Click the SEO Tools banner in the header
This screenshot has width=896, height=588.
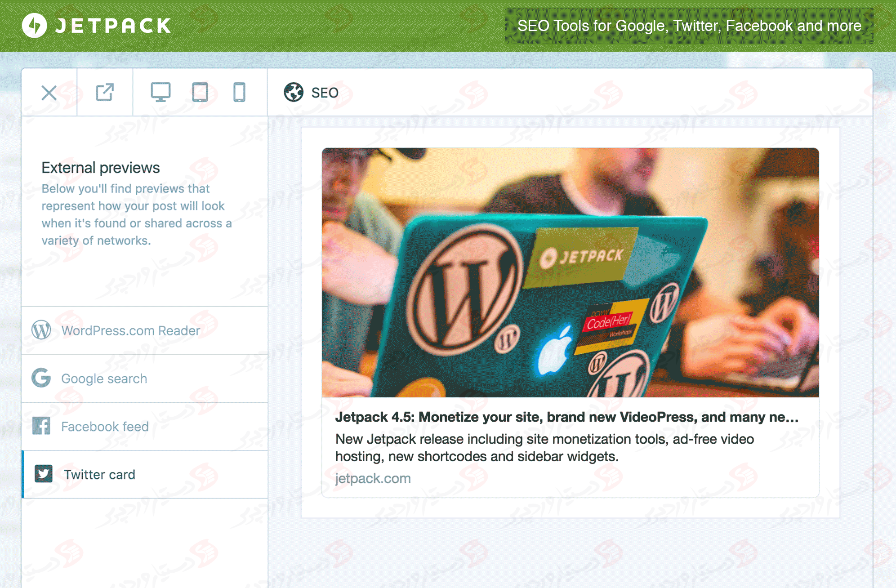coord(689,26)
